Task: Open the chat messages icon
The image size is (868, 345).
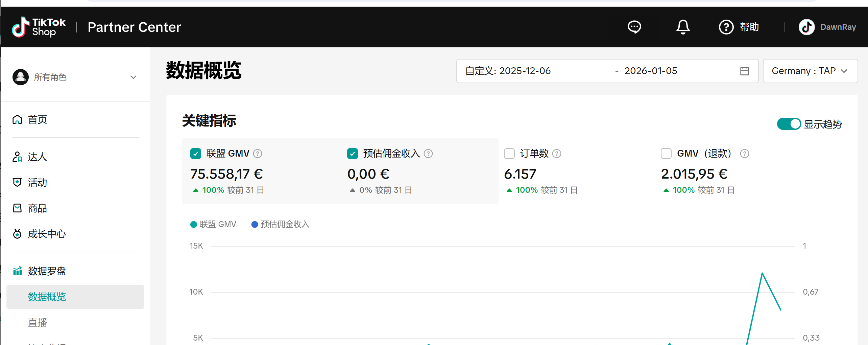Action: 634,27
